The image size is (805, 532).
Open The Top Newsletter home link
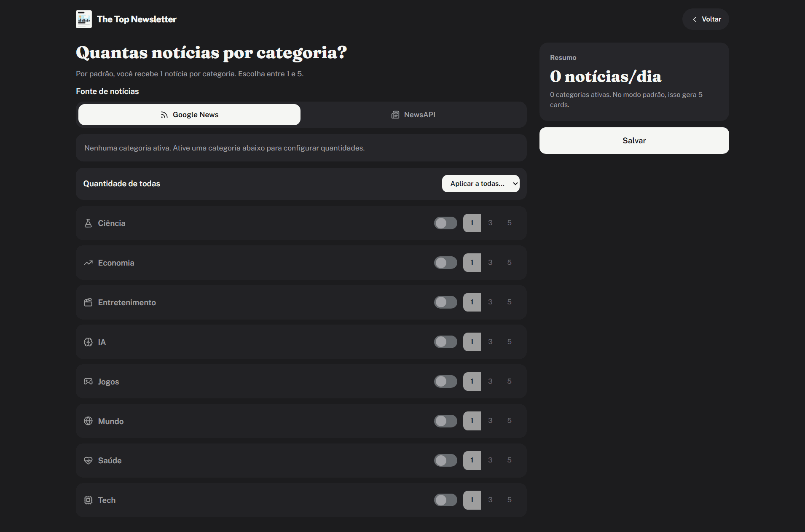click(126, 19)
